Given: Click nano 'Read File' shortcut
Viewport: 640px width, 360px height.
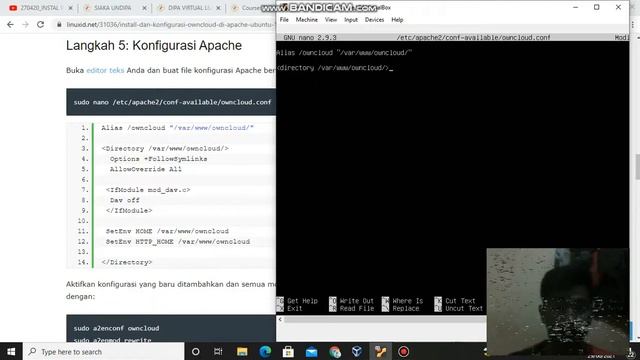Looking at the screenshot, I should [351, 309].
